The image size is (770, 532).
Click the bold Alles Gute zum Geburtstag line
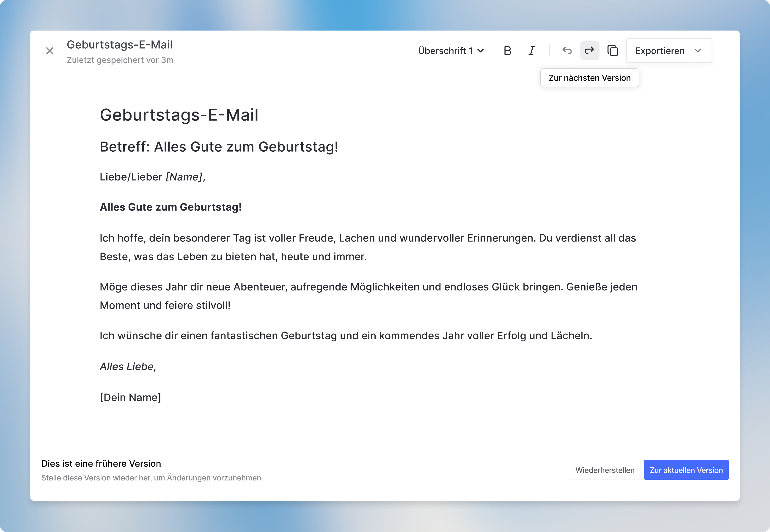click(170, 207)
